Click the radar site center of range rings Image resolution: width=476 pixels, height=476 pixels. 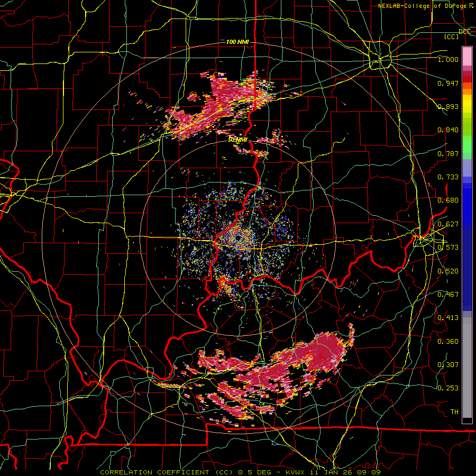click(x=237, y=237)
